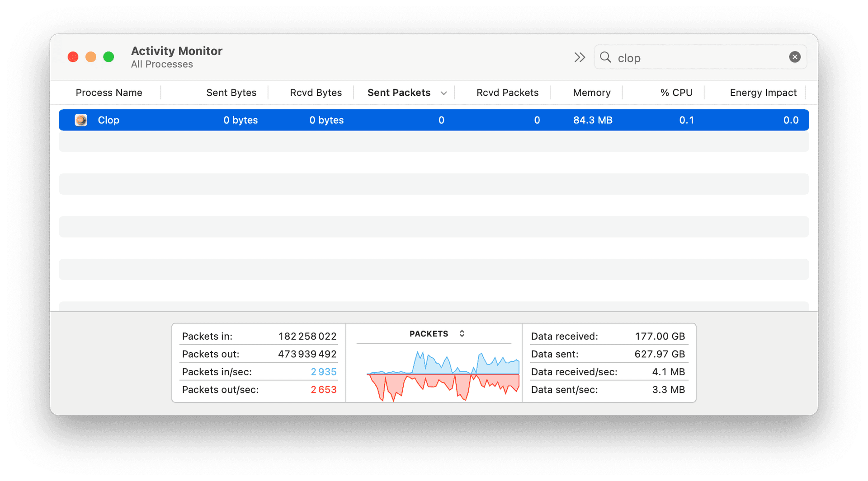The height and width of the screenshot is (481, 868).
Task: Click the green zoom circle
Action: click(108, 56)
